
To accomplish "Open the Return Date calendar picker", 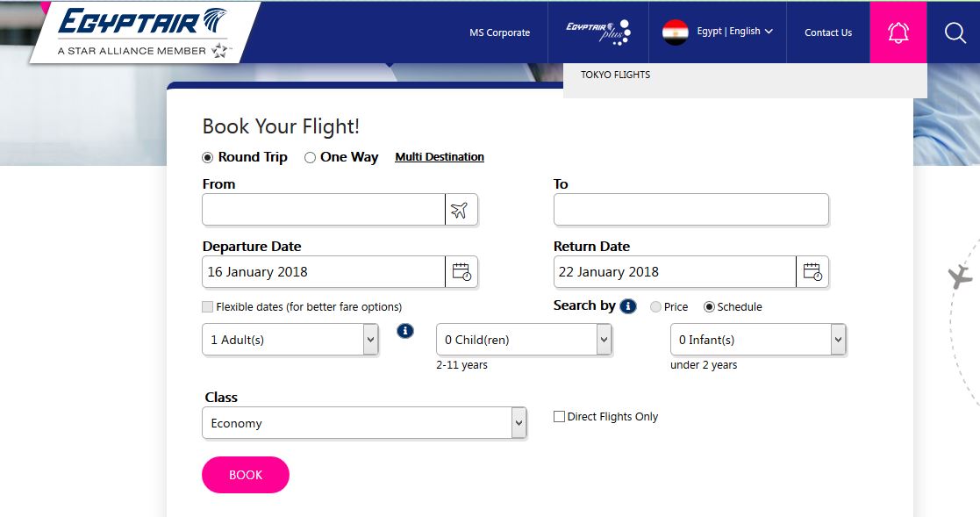I will coord(812,272).
